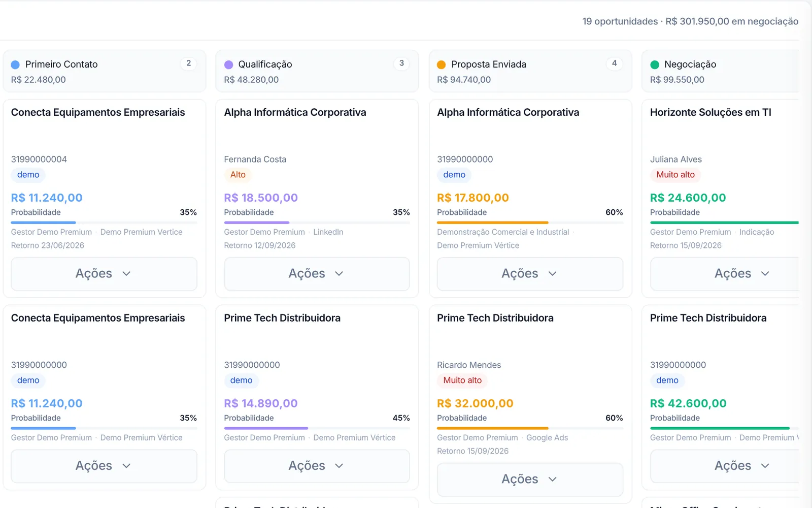Open the Prime Tech Distribuidora title above Ricardo Mendes
Image resolution: width=812 pixels, height=508 pixels.
(x=495, y=318)
